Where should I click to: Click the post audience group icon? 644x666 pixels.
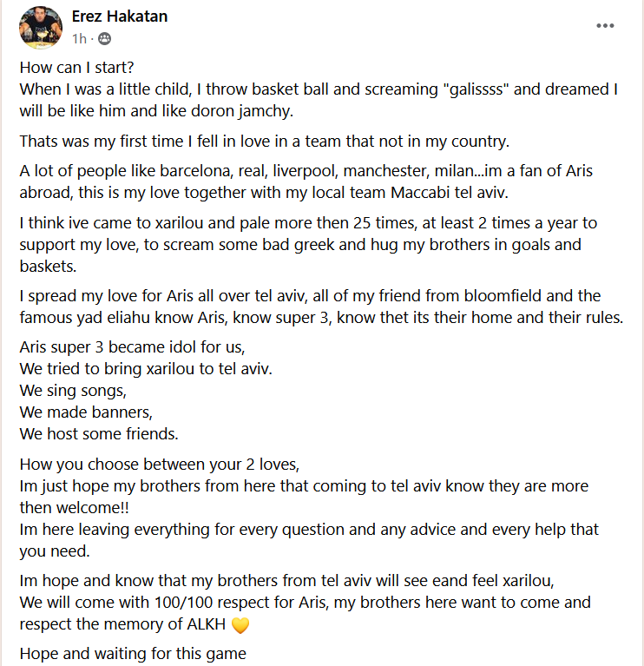pos(104,39)
